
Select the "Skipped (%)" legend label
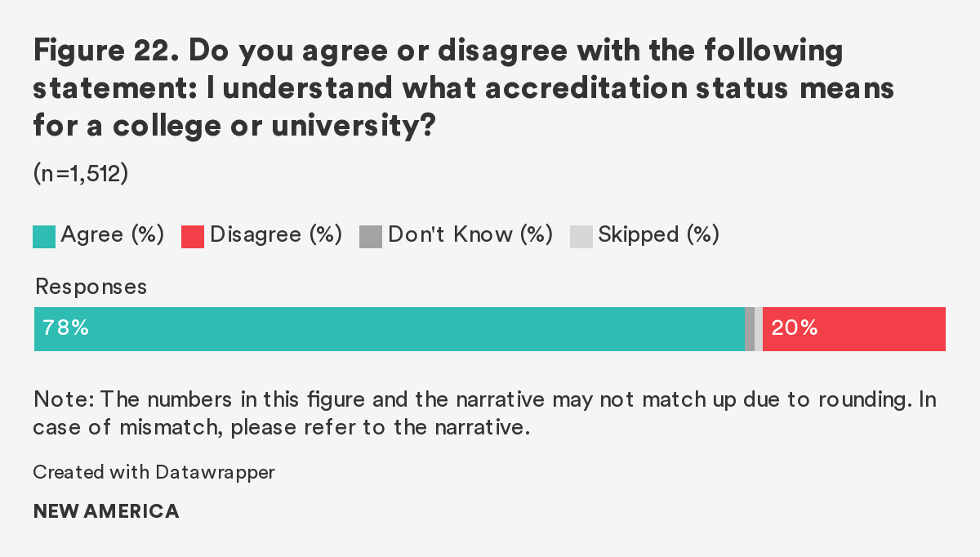click(658, 235)
